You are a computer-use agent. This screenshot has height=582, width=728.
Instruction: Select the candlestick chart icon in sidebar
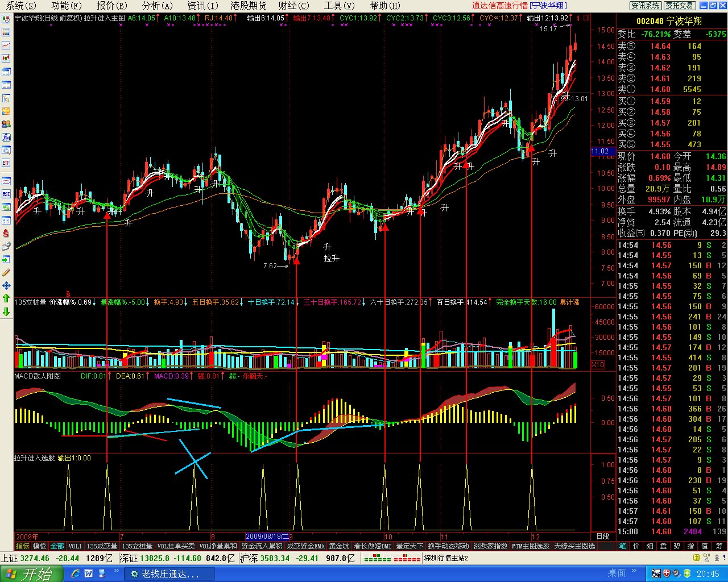click(x=6, y=58)
